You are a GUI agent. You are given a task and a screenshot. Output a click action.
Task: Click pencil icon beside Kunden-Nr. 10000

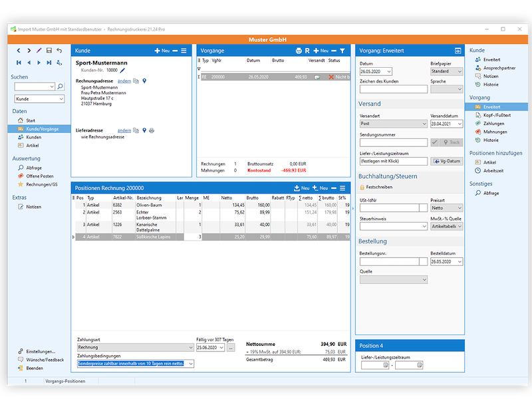tap(122, 69)
